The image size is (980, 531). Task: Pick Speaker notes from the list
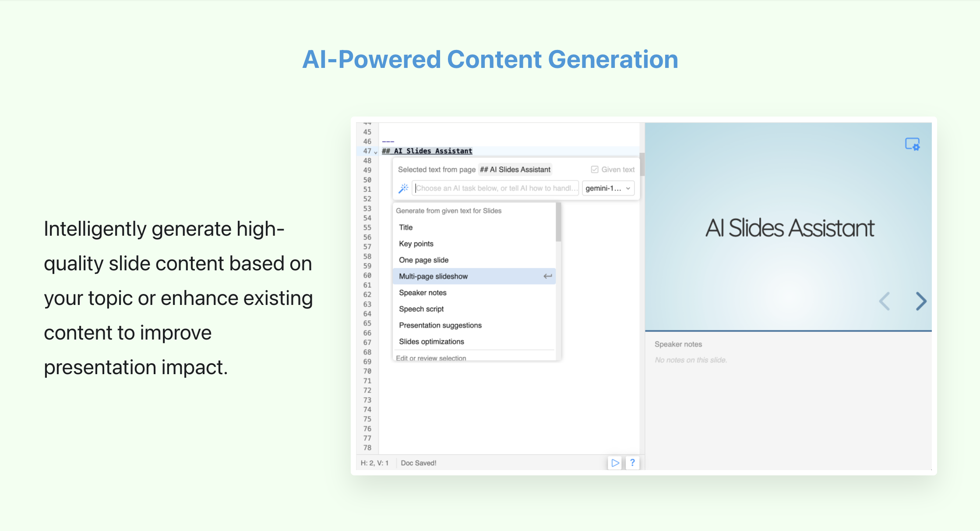(x=423, y=293)
